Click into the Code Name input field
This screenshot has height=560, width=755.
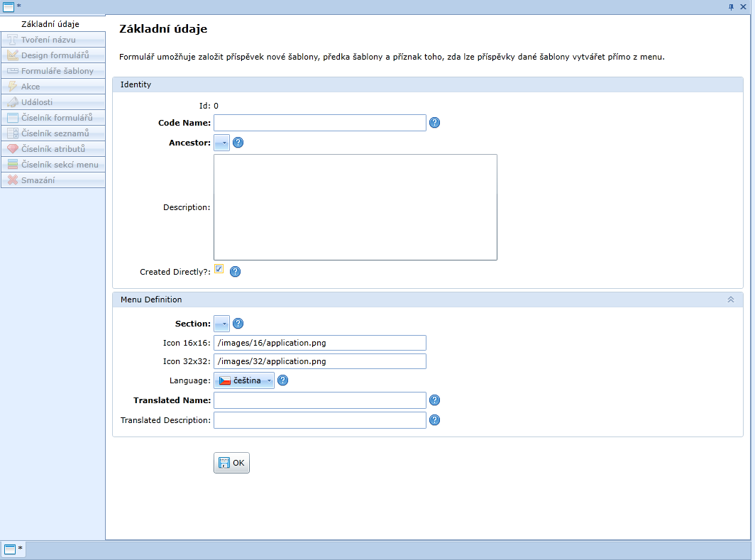(319, 123)
